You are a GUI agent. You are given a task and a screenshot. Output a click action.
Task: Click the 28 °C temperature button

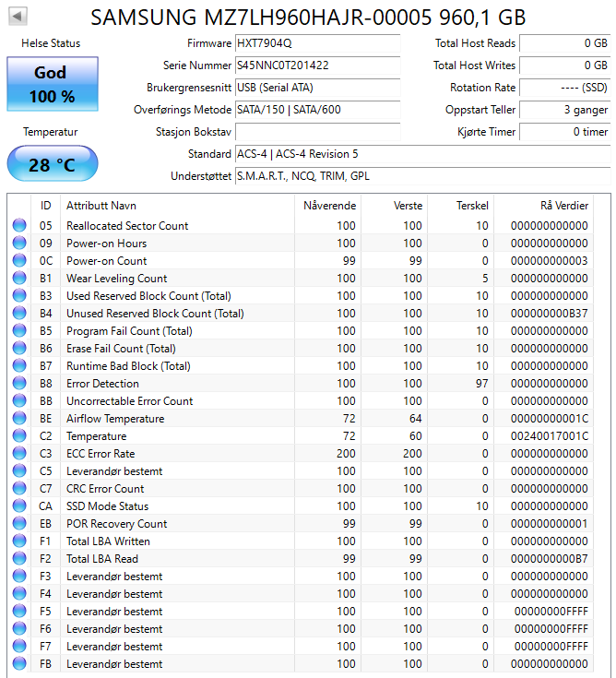[53, 164]
